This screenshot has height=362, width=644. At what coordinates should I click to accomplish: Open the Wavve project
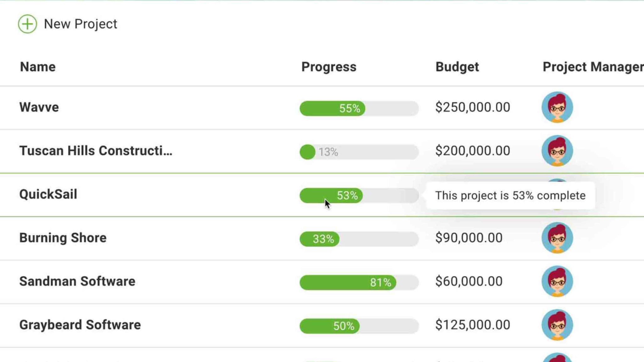click(x=39, y=107)
